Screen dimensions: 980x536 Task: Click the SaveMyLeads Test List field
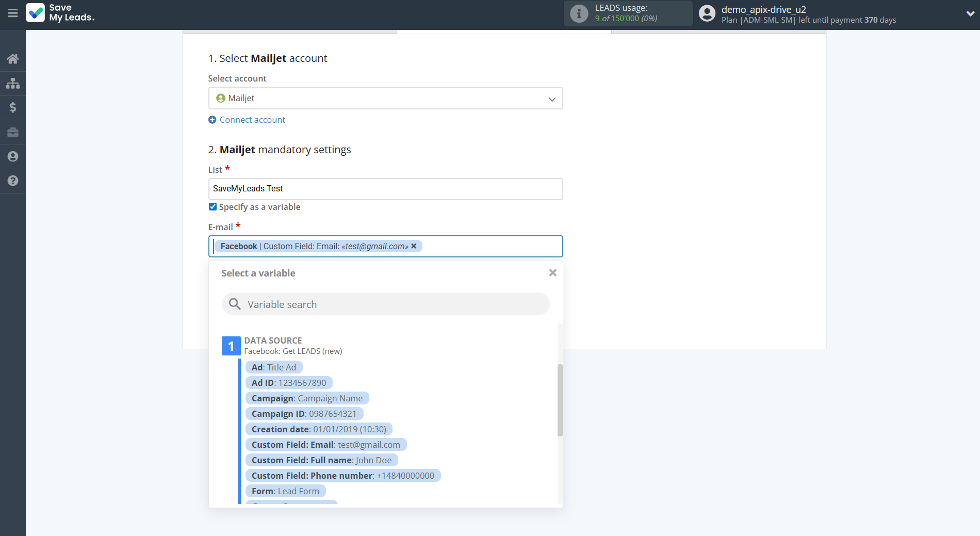(x=385, y=189)
